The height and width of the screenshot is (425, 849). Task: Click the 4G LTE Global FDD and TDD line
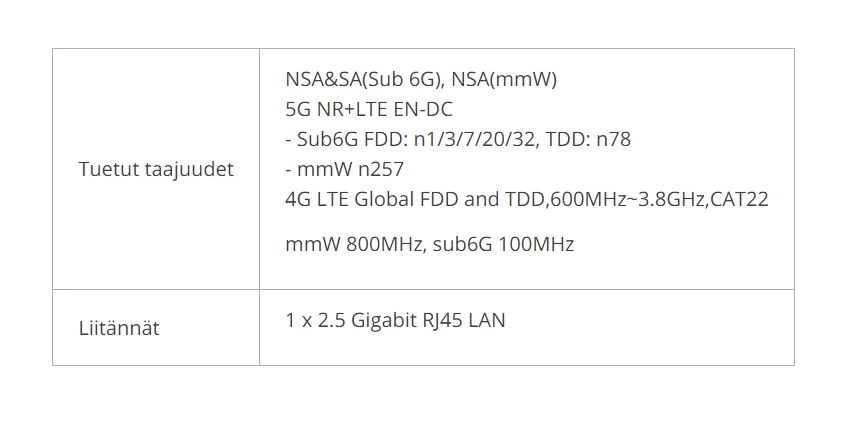527,199
